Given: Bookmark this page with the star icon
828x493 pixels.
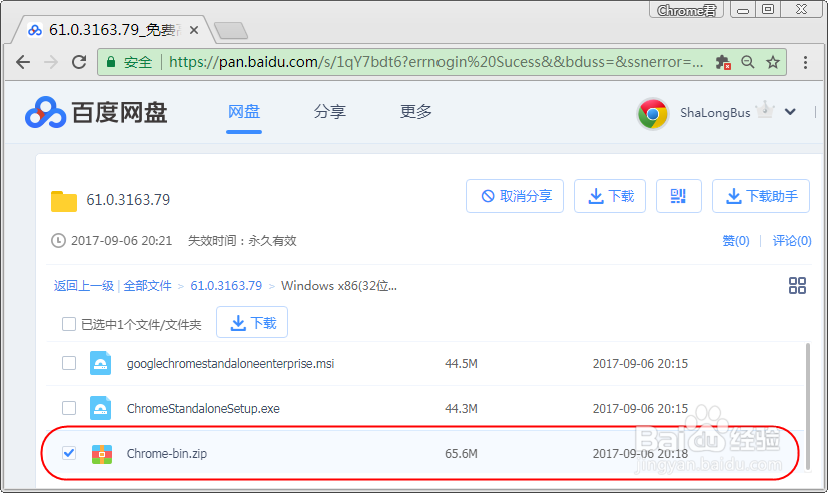Looking at the screenshot, I should [773, 62].
